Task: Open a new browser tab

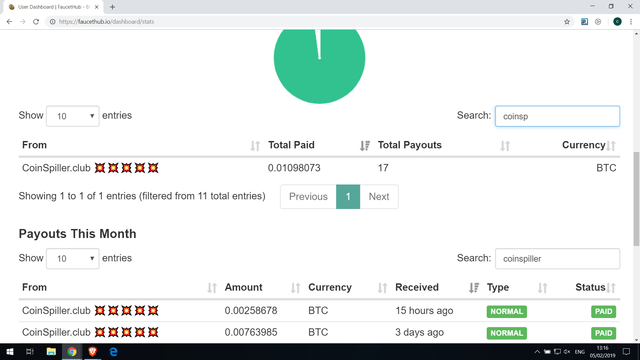Action: pyautogui.click(x=112, y=7)
